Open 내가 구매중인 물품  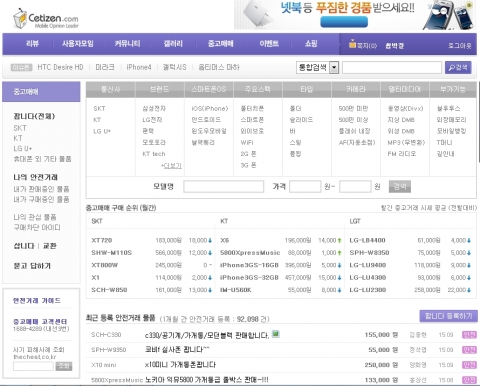point(41,199)
